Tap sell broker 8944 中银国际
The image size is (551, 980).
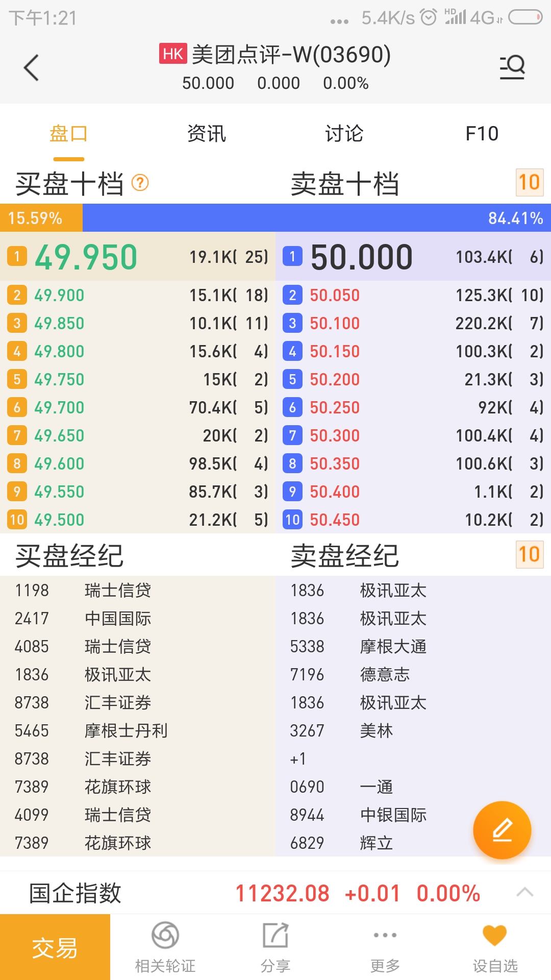tap(358, 815)
